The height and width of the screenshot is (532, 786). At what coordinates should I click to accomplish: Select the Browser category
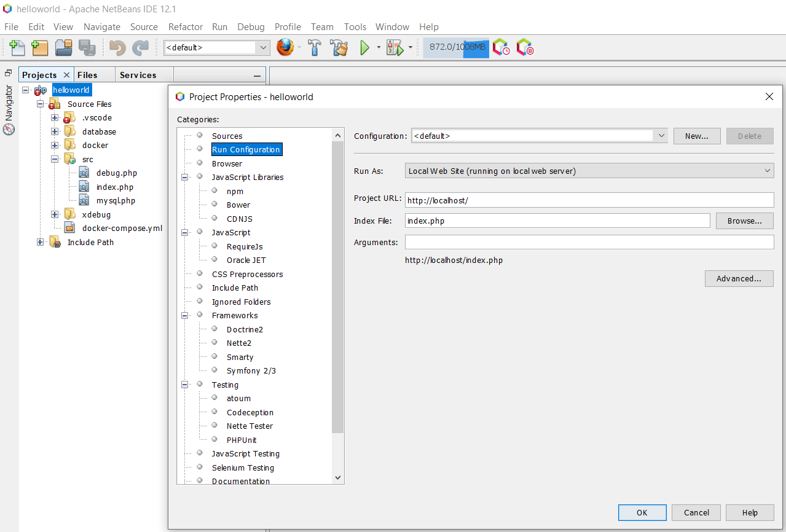tap(227, 163)
